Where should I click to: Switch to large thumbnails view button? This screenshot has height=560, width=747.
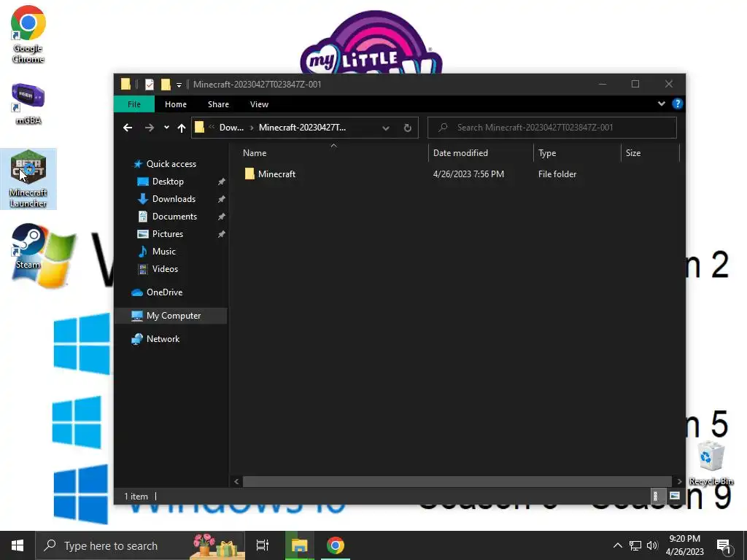click(675, 496)
